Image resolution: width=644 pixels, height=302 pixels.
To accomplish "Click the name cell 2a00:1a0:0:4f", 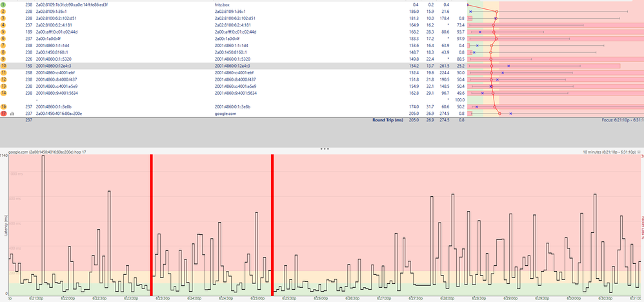I will pos(226,39).
